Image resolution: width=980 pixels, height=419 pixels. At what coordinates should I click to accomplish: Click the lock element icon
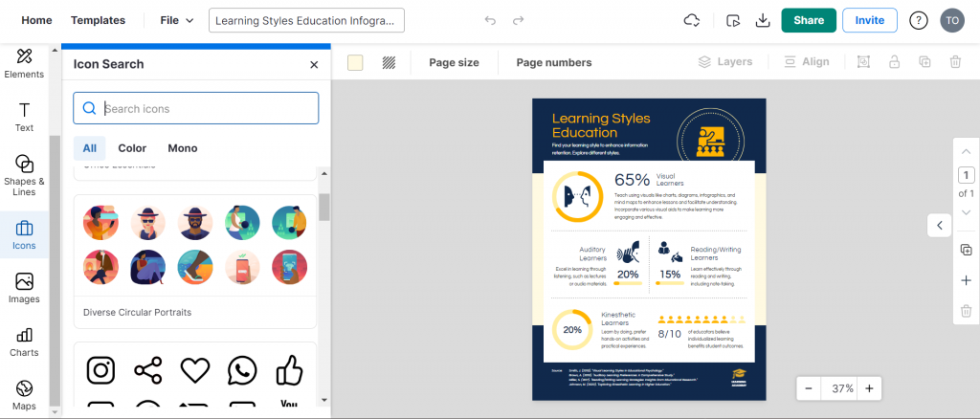click(x=895, y=62)
